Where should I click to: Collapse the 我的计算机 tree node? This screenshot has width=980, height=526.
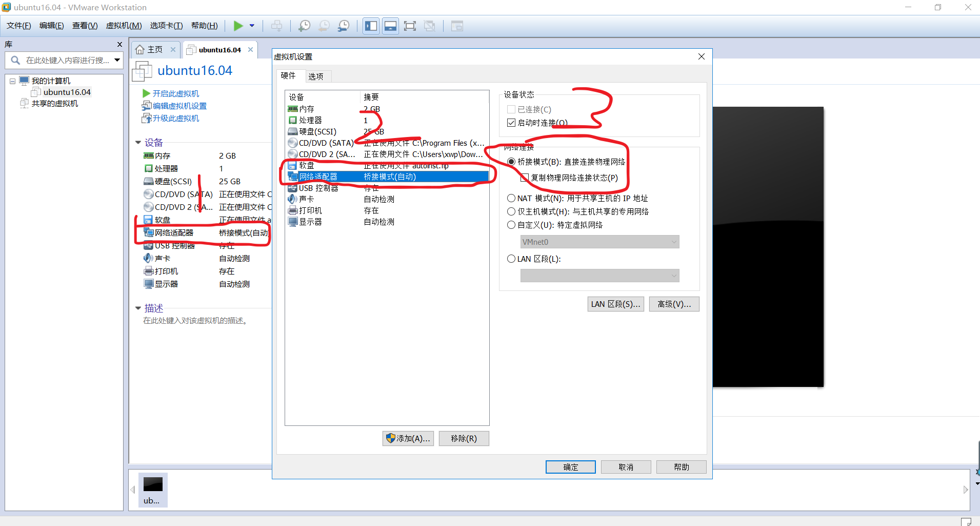coord(12,81)
